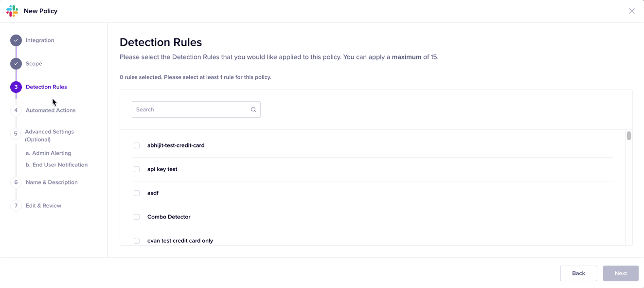Click step 5 number circle

[x=16, y=134]
